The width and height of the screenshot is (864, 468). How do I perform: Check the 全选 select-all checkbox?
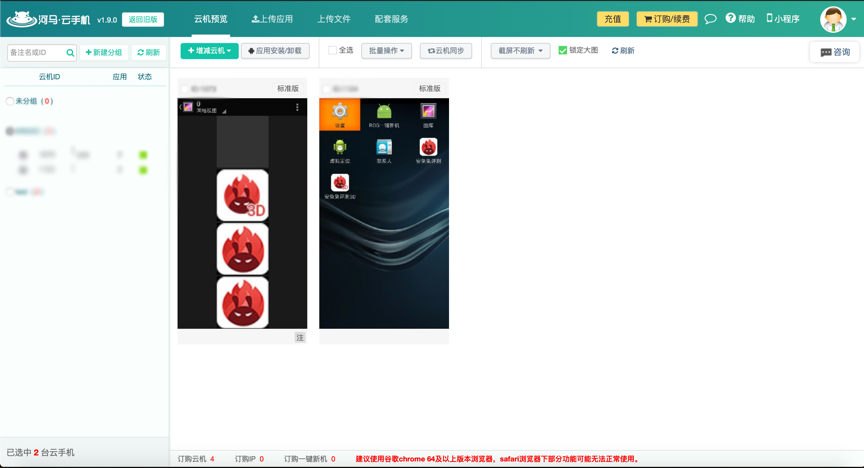pos(333,50)
